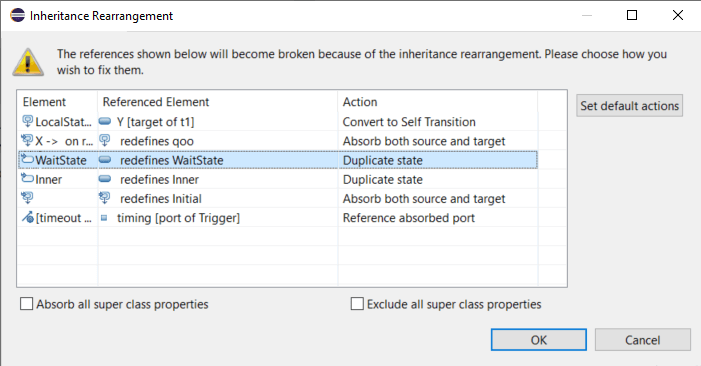701x366 pixels.
Task: Close the Inheritance Rearrangement dialog
Action: [x=678, y=15]
